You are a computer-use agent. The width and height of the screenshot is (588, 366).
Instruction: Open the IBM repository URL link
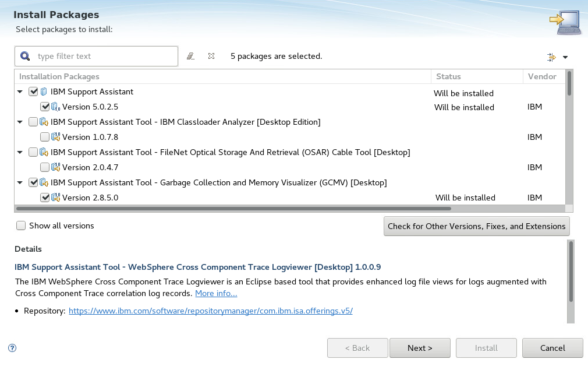211,311
